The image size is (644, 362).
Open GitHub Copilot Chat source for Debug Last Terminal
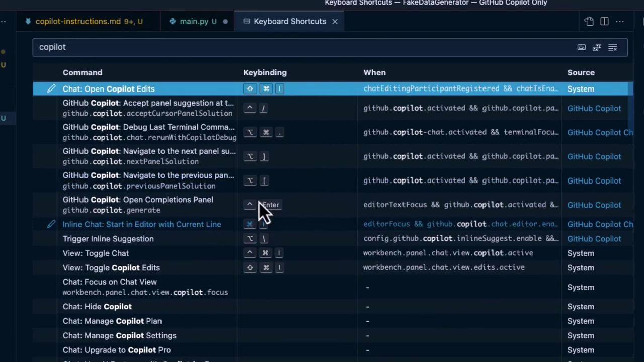click(600, 132)
